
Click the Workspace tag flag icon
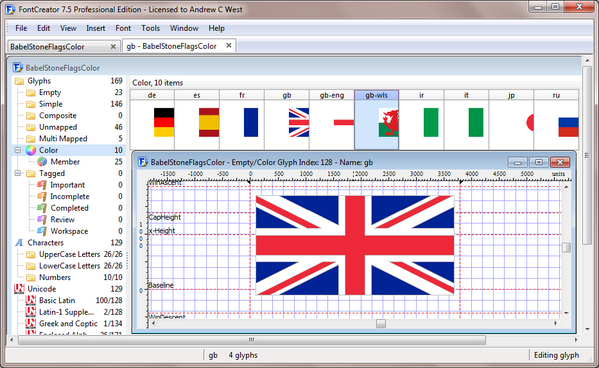click(42, 231)
